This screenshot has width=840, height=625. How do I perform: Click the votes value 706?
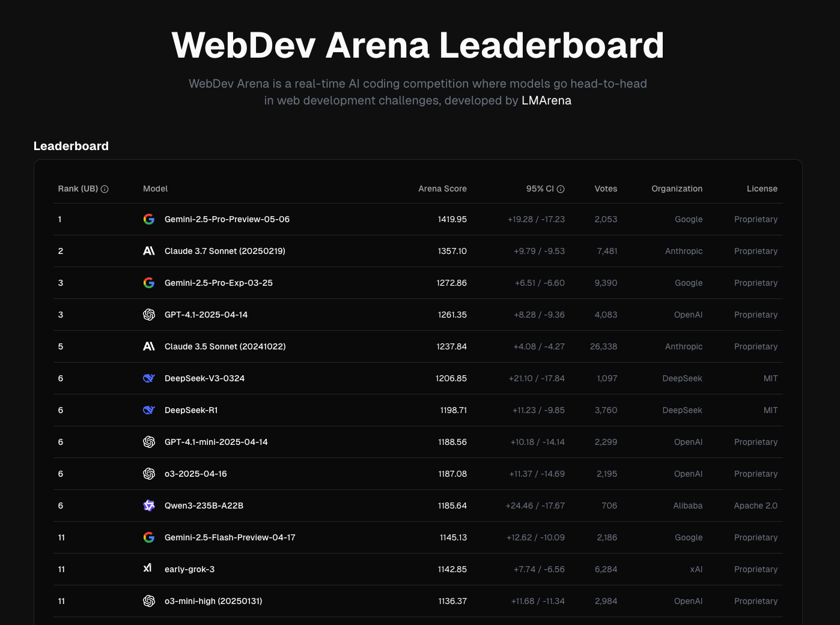[x=609, y=506]
